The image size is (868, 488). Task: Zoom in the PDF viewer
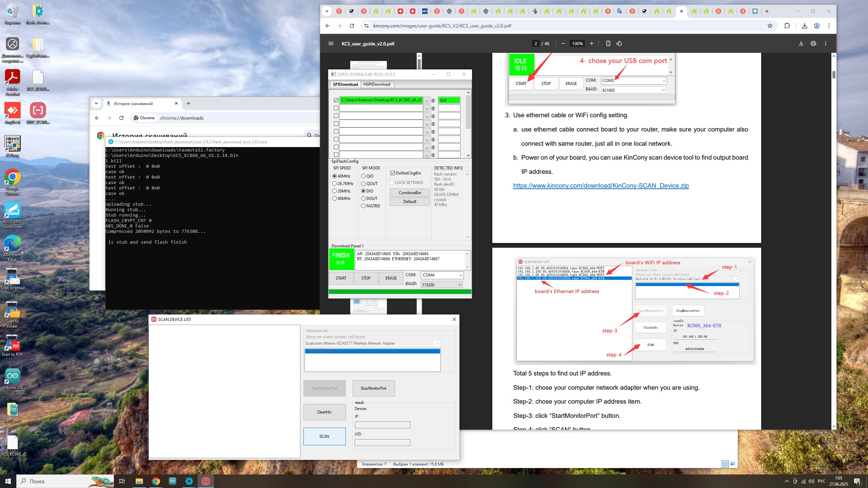tap(592, 43)
